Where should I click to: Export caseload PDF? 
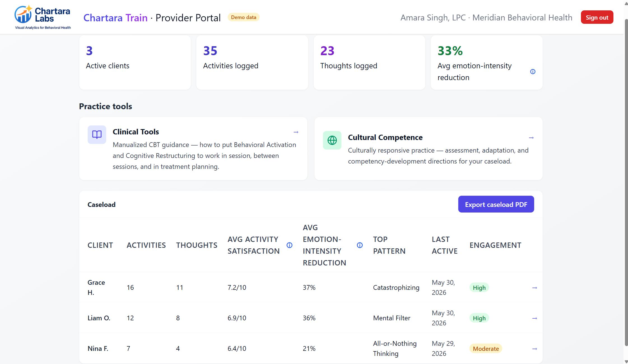click(x=496, y=204)
